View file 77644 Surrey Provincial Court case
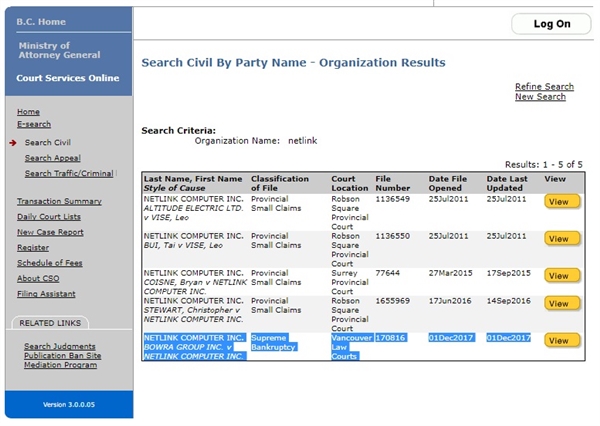 coord(562,276)
